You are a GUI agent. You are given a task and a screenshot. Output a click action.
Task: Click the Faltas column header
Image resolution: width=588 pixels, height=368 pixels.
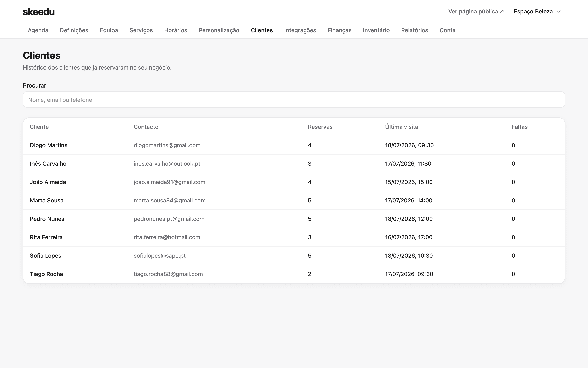[x=519, y=127]
